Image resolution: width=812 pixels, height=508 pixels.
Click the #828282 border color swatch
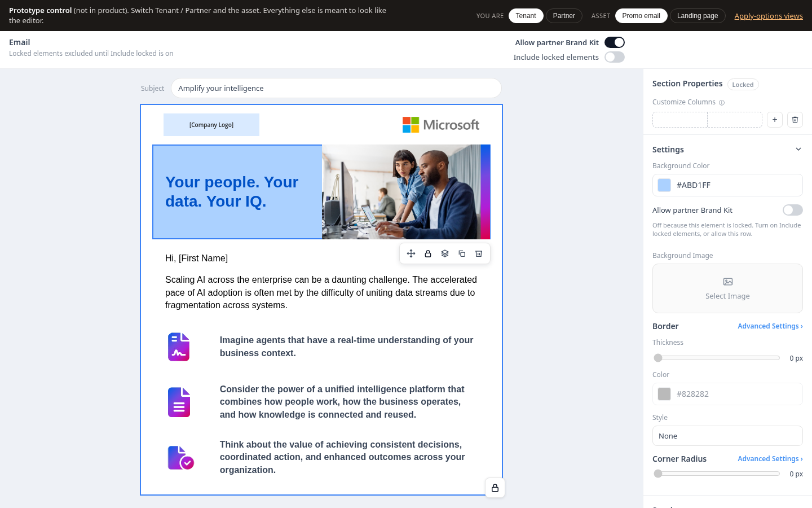click(x=664, y=394)
